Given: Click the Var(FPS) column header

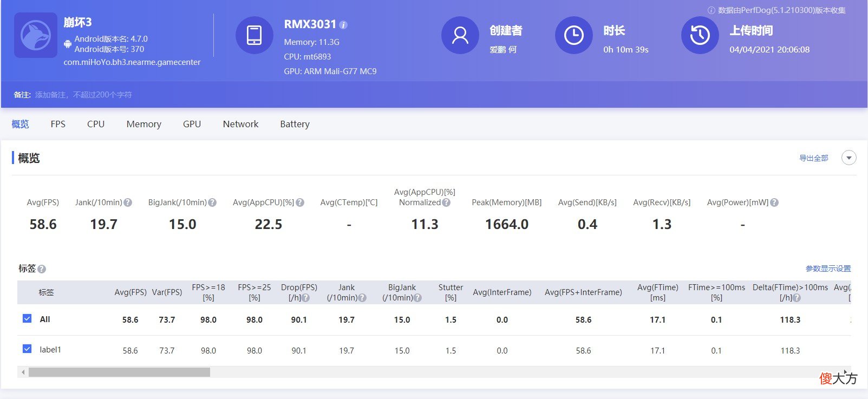Looking at the screenshot, I should click(x=167, y=292).
